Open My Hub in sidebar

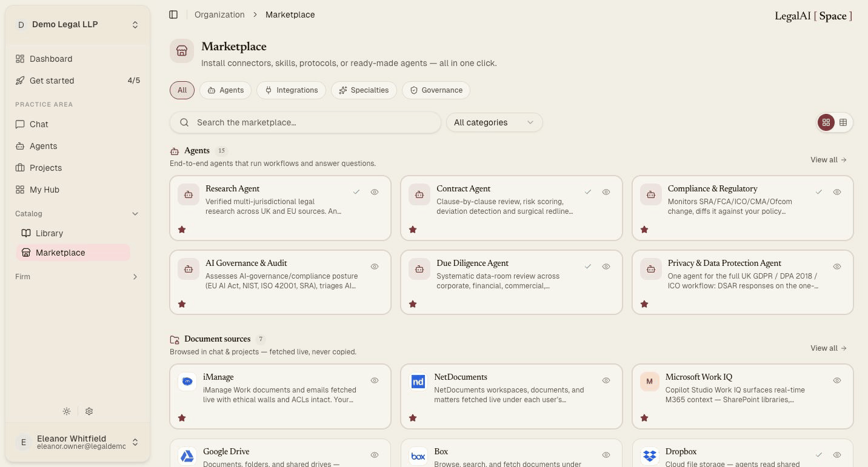pyautogui.click(x=78, y=190)
